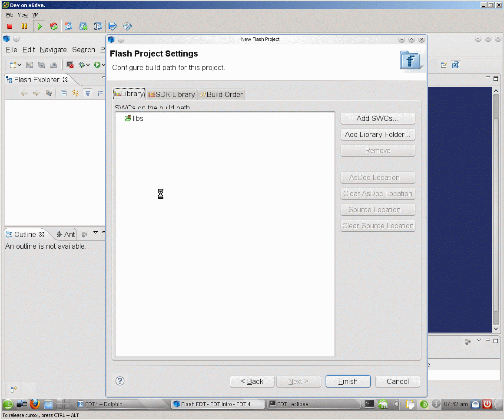Click the Remove button

(378, 150)
